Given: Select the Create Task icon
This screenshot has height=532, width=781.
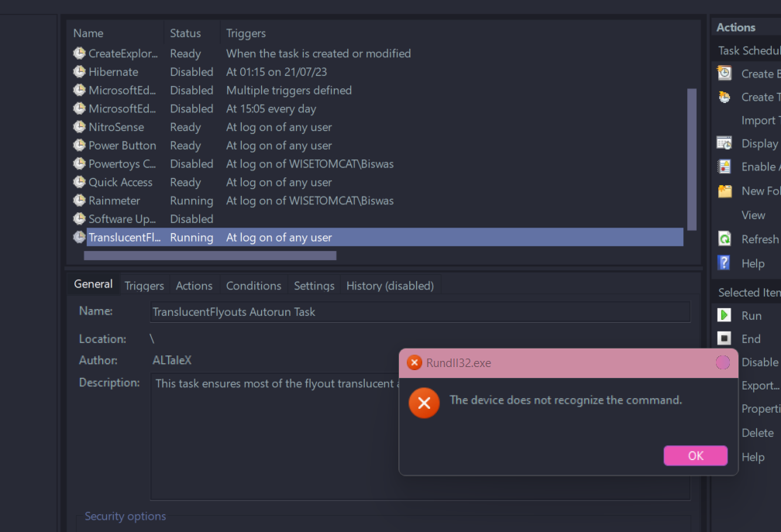Looking at the screenshot, I should click(x=724, y=96).
